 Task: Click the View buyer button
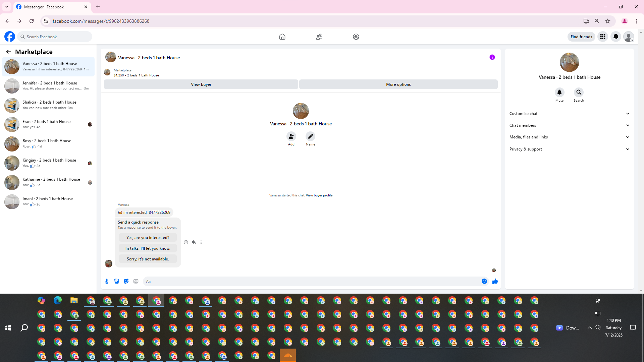click(201, 84)
